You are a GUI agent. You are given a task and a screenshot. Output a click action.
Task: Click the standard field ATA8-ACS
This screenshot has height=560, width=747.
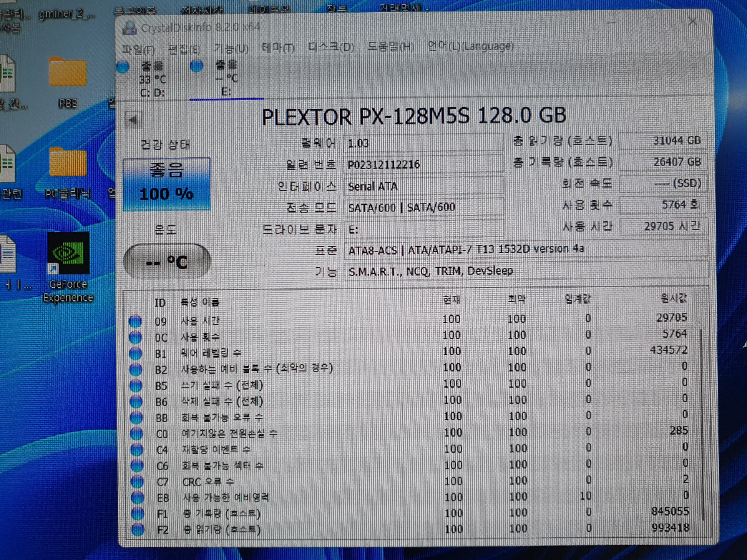click(x=526, y=249)
